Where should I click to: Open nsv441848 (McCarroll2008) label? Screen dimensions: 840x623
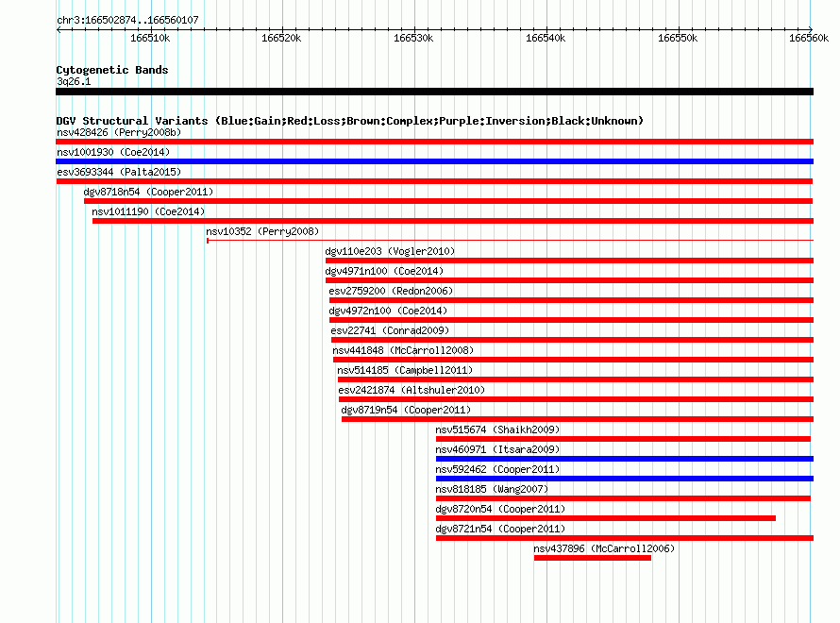(403, 350)
